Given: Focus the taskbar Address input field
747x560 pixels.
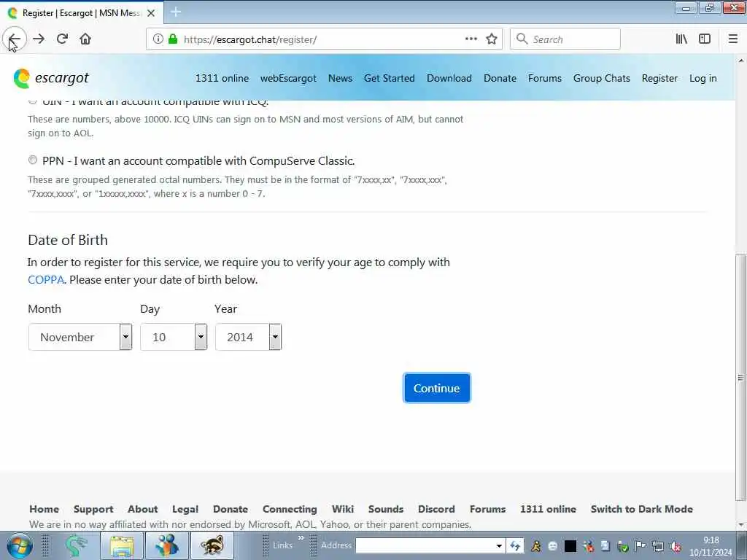Looking at the screenshot, I should pyautogui.click(x=425, y=546).
